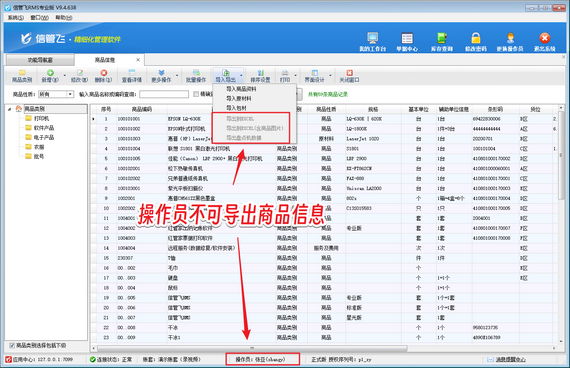Open 排序设置 in the toolbar
Viewport: 570px width, 368px height.
260,76
